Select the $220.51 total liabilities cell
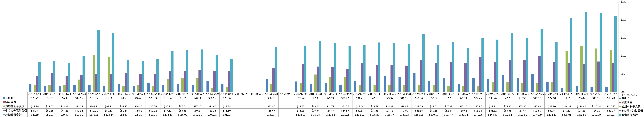This screenshot has width=644, height=117. point(582,115)
